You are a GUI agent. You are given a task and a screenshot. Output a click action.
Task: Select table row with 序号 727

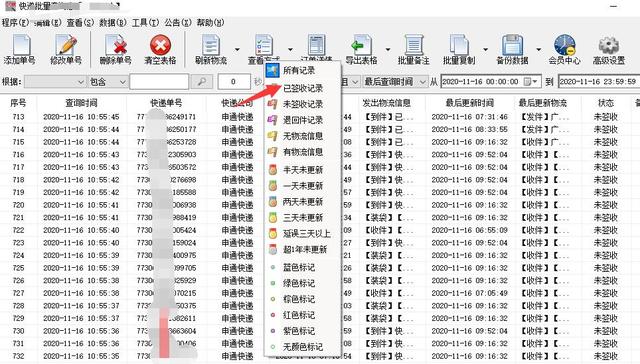[320, 293]
